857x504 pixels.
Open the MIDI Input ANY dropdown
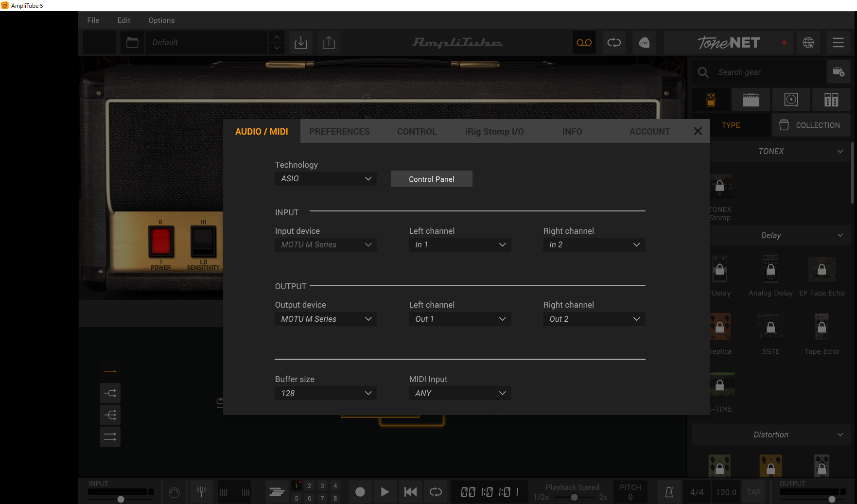[460, 393]
